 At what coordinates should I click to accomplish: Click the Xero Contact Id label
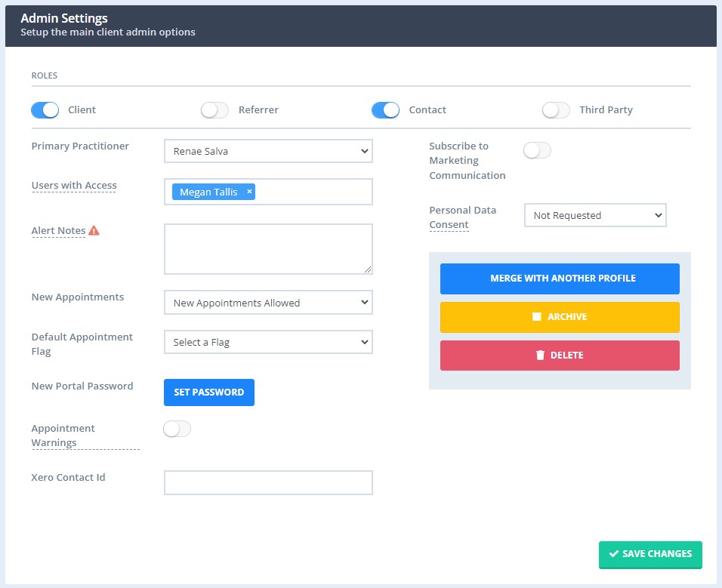[x=68, y=477]
